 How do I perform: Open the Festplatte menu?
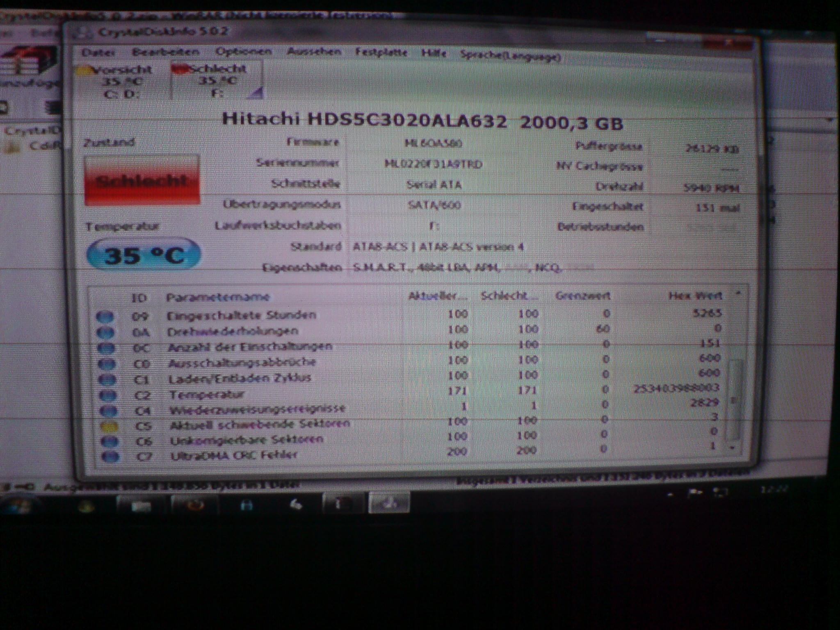point(381,52)
